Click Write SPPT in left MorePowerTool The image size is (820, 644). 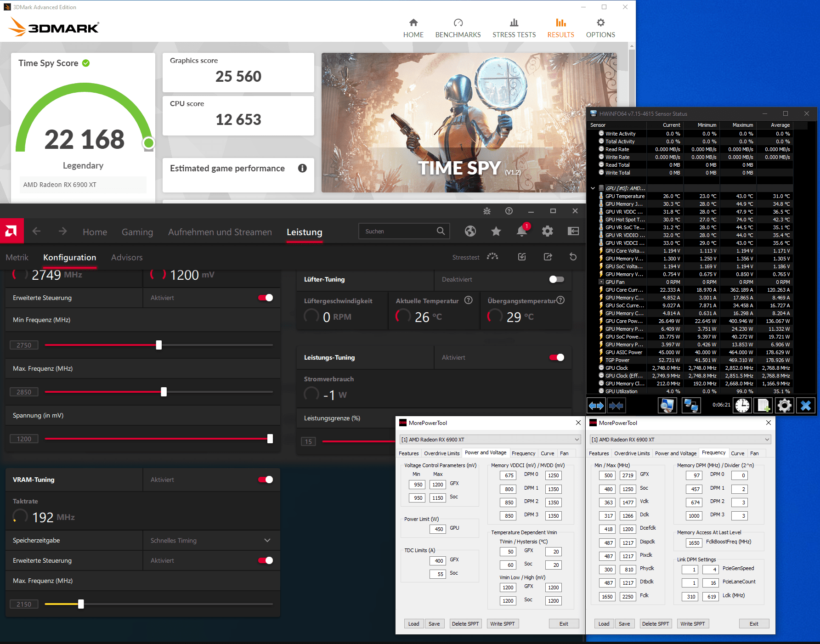tap(502, 624)
